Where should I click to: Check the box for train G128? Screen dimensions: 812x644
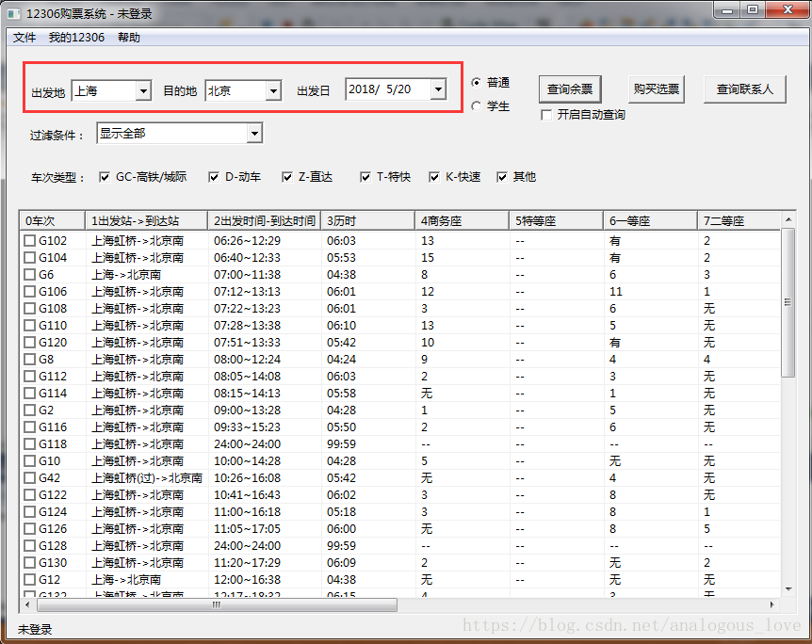coord(30,546)
